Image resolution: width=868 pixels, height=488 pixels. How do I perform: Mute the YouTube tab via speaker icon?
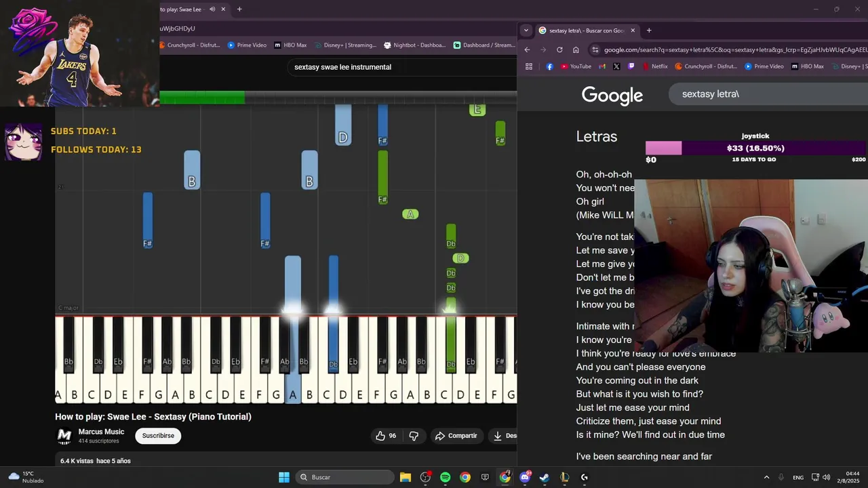pyautogui.click(x=212, y=9)
